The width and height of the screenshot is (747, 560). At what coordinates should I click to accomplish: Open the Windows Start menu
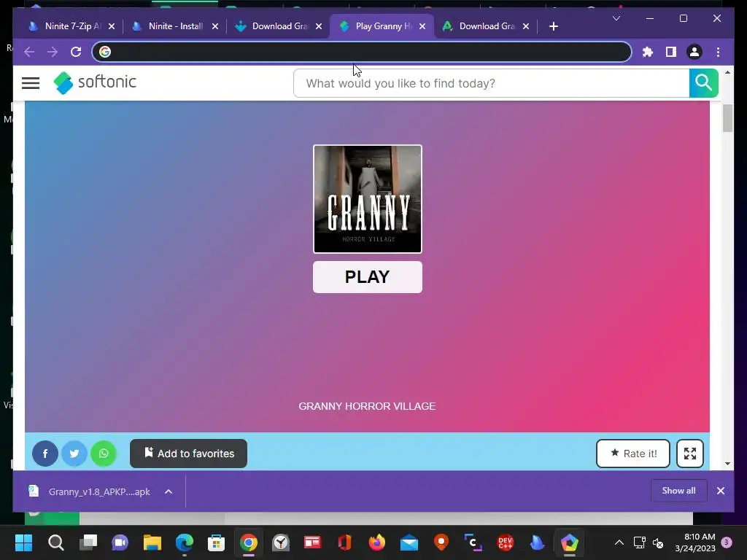coord(23,542)
